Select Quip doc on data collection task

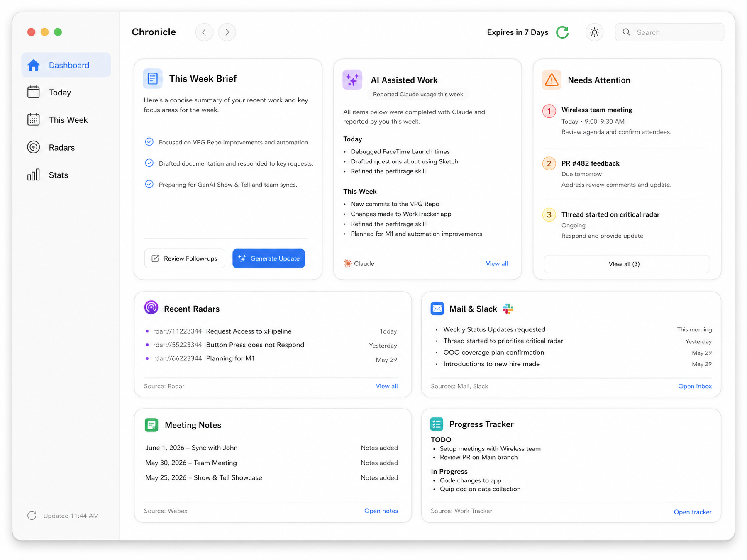point(480,489)
